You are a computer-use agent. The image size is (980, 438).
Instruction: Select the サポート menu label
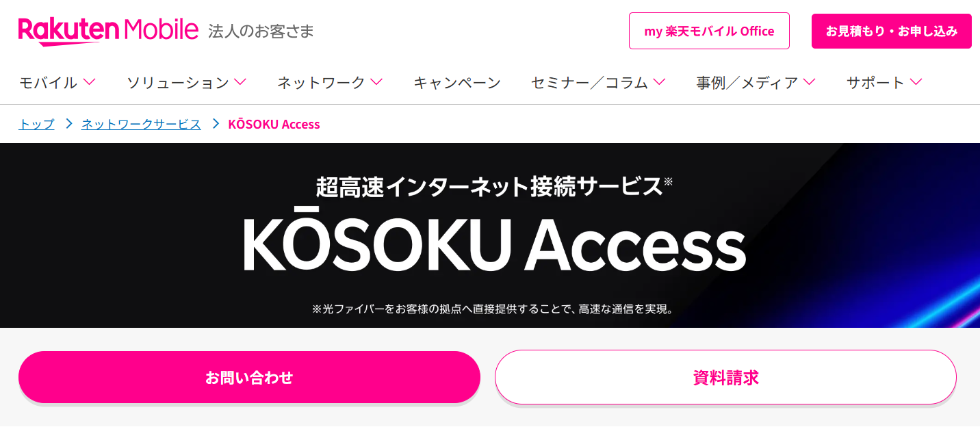tap(875, 83)
